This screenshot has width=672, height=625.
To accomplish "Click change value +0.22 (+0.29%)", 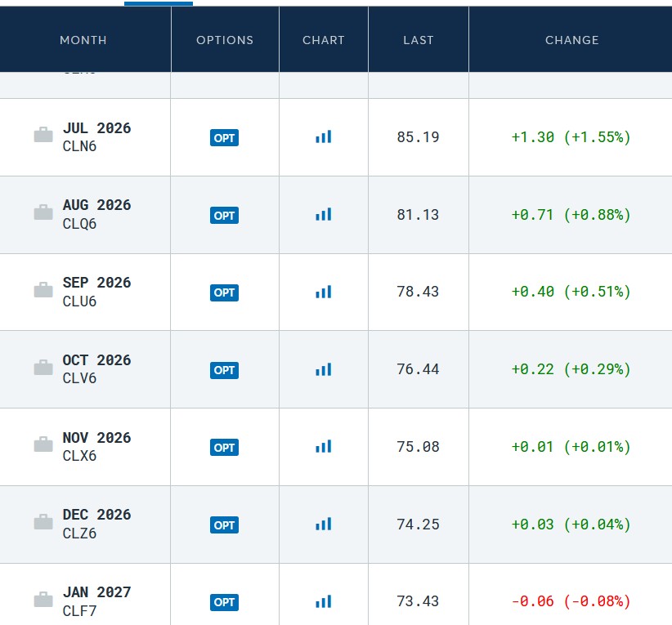I will point(571,369).
